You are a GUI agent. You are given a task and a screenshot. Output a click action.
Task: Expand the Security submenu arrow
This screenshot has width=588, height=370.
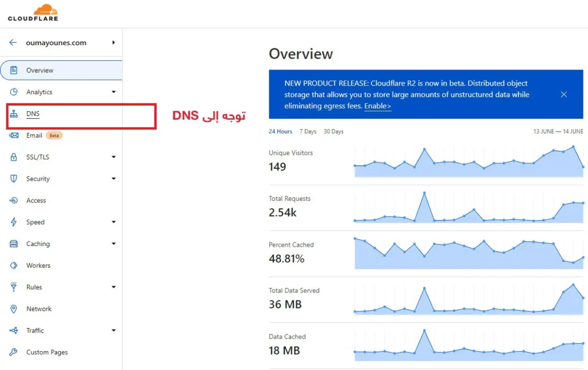pos(114,178)
